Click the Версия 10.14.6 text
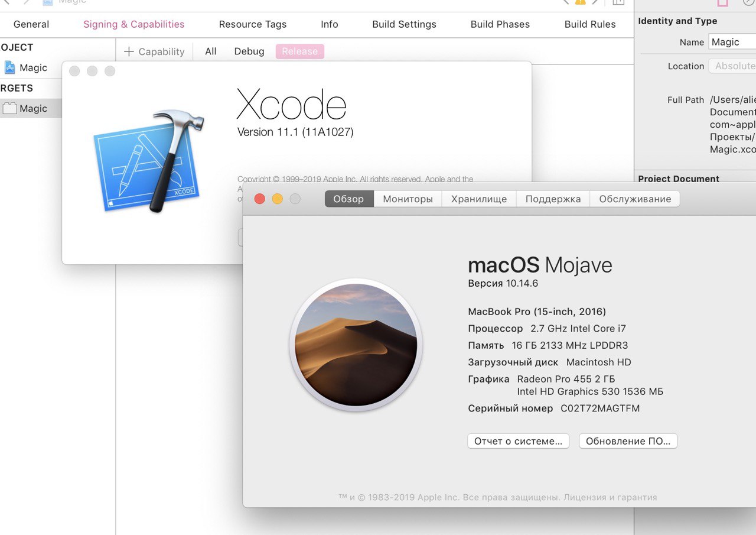The height and width of the screenshot is (535, 756). [503, 283]
